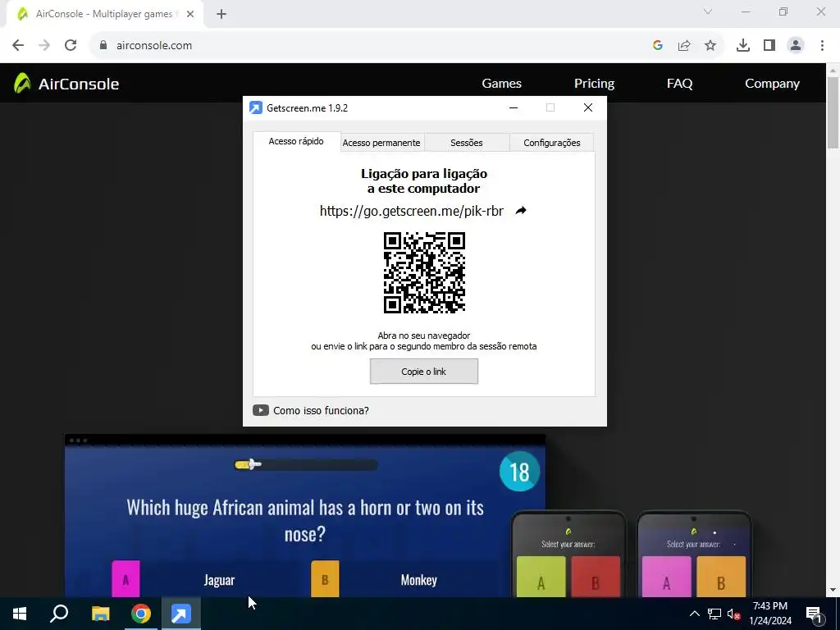The width and height of the screenshot is (840, 630).
Task: Click the taskbar clock showing 7:43 PM
Action: (770, 614)
